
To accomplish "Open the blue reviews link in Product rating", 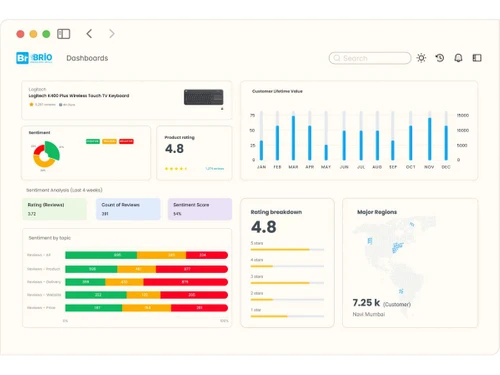I will pos(215,169).
